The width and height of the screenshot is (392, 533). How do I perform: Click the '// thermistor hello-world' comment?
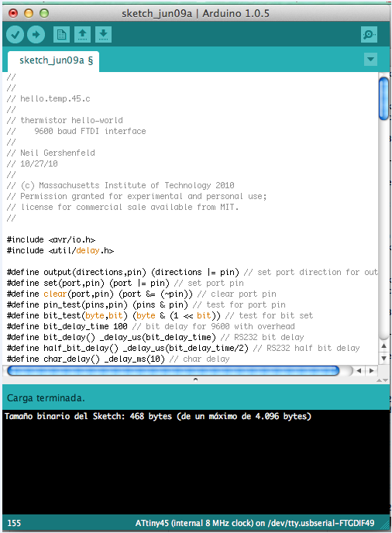click(64, 120)
